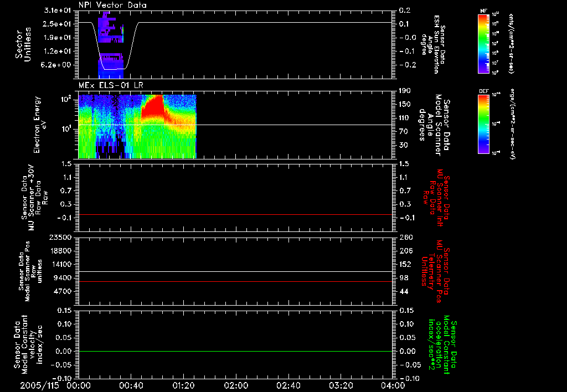Click the 3.1e+01 sector tick value

(x=58, y=11)
